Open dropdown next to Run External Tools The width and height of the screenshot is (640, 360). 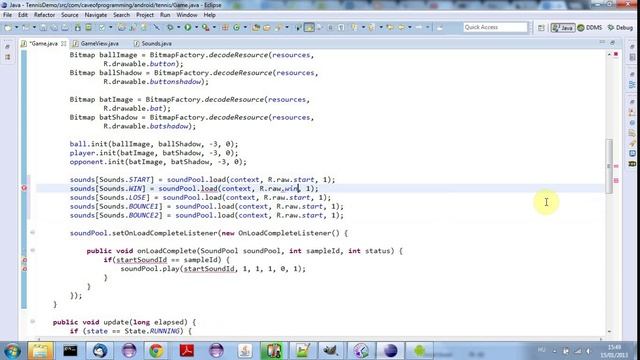pyautogui.click(x=214, y=27)
